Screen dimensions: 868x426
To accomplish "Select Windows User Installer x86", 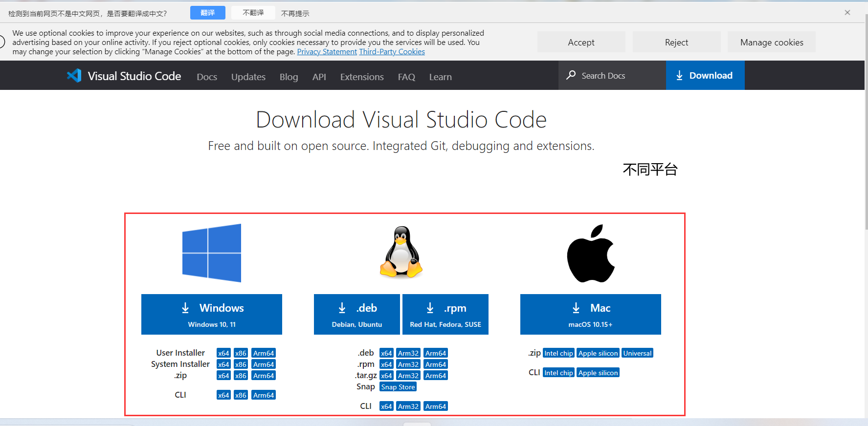I will [241, 353].
